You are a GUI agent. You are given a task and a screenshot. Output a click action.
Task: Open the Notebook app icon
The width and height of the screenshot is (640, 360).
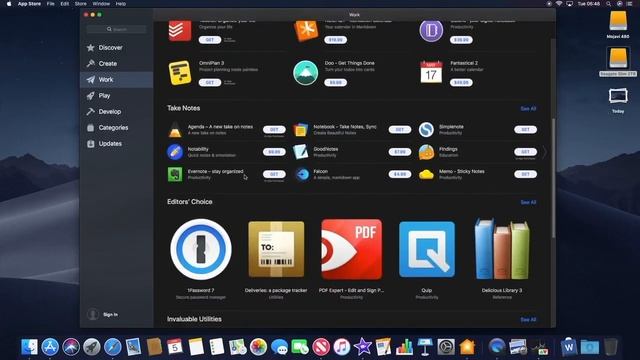[x=300, y=130]
